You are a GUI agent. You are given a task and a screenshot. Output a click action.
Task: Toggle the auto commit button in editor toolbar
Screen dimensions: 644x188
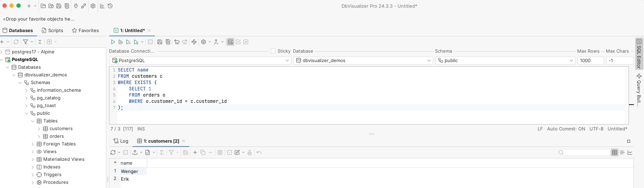tap(230, 42)
